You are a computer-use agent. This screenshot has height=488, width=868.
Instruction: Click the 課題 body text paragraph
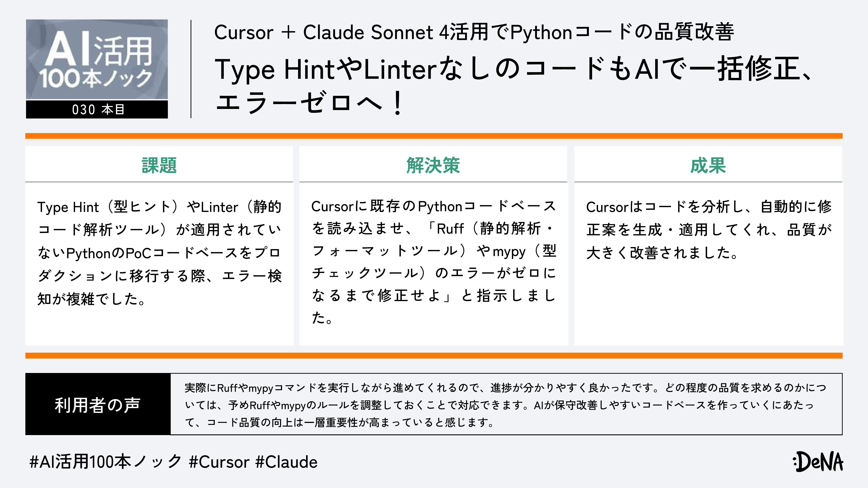(159, 253)
